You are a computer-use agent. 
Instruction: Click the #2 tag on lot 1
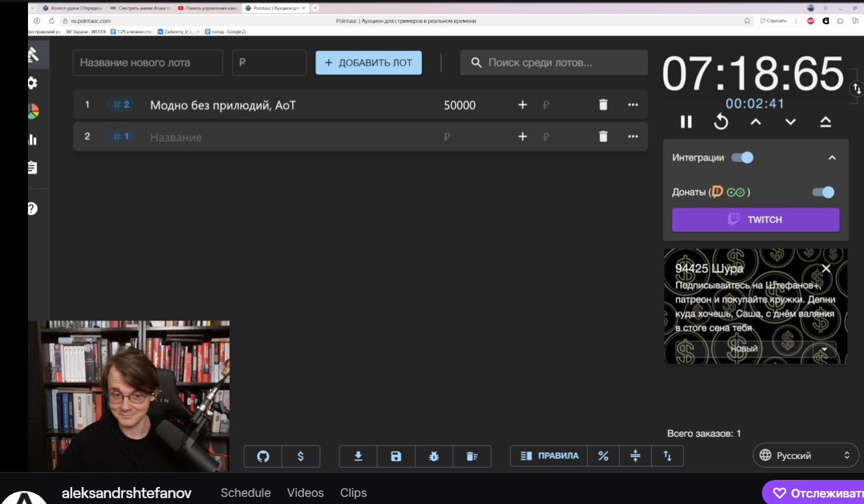tap(120, 105)
